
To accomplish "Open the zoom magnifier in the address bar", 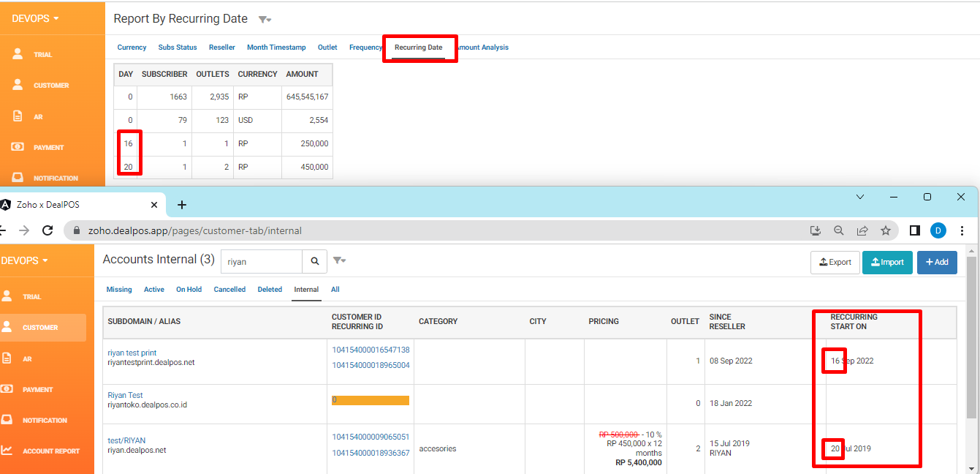I will (839, 230).
